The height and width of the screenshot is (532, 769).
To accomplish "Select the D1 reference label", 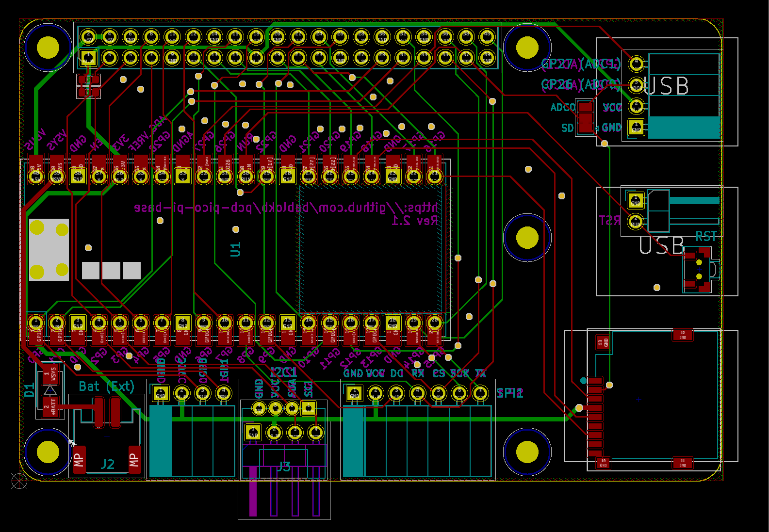I will [x=30, y=389].
